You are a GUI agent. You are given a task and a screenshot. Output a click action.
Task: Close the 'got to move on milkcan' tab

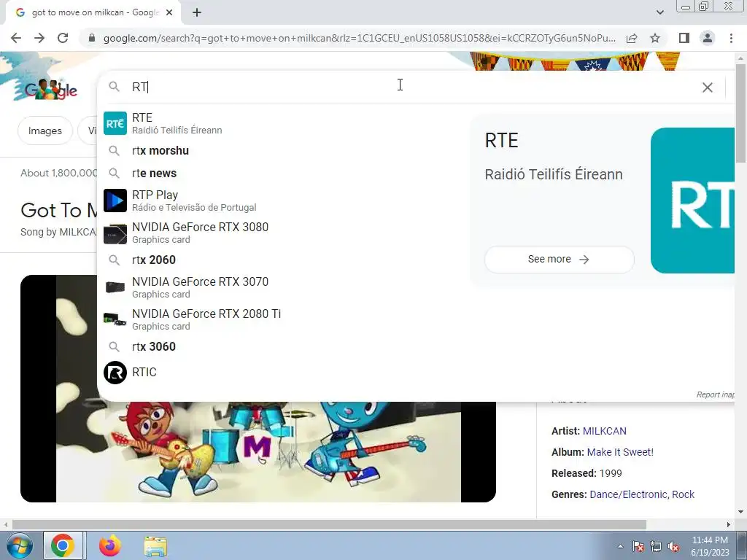coord(169,13)
